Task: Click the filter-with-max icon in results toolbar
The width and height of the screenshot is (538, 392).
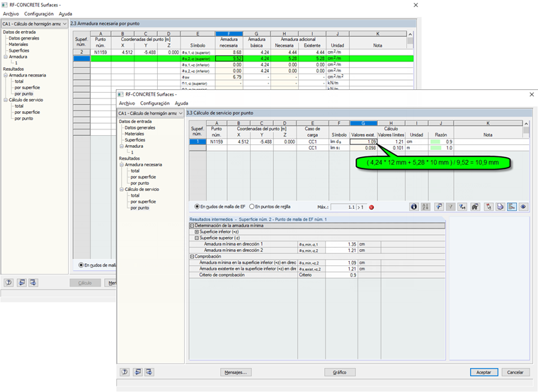Action: tap(462, 207)
